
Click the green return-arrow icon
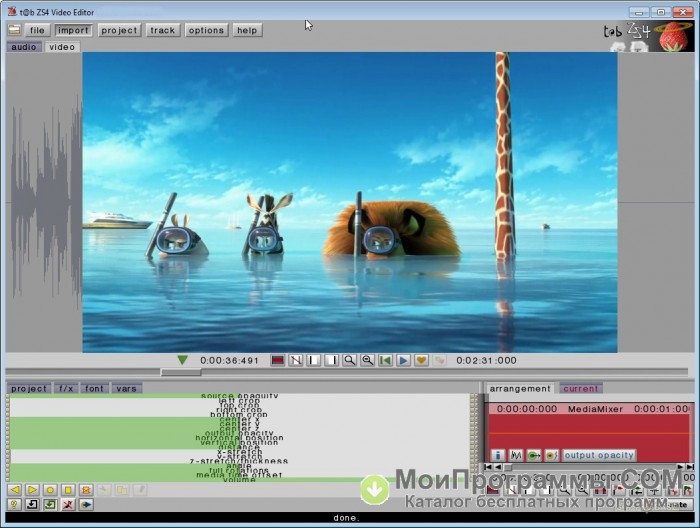(x=50, y=505)
